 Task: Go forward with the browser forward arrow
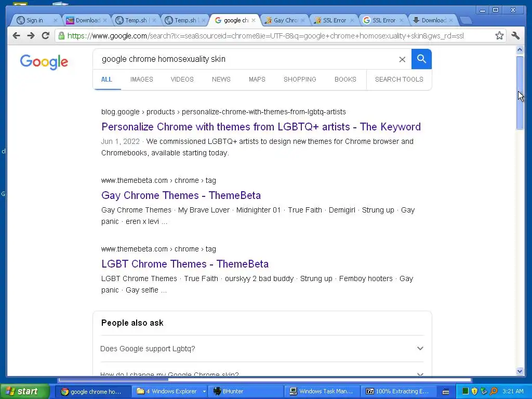tap(31, 36)
